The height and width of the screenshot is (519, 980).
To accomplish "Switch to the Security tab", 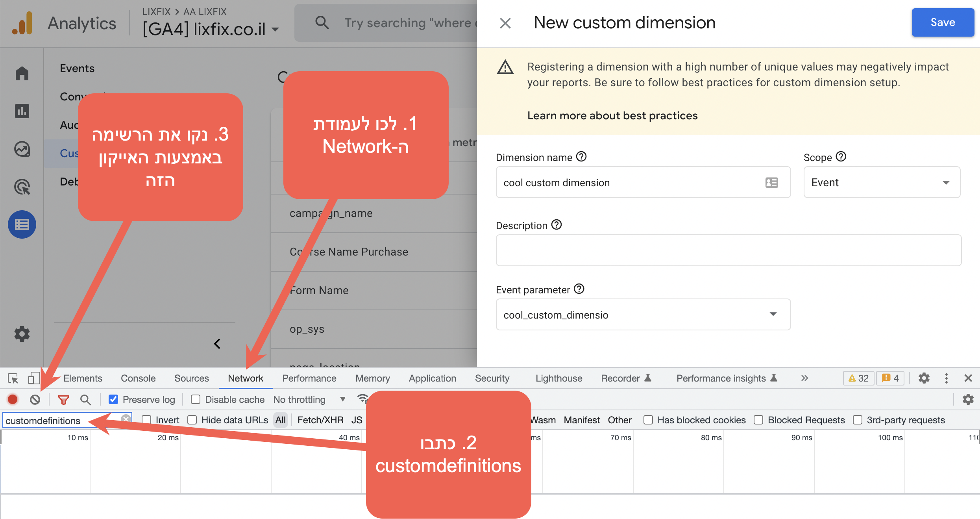I will point(492,378).
